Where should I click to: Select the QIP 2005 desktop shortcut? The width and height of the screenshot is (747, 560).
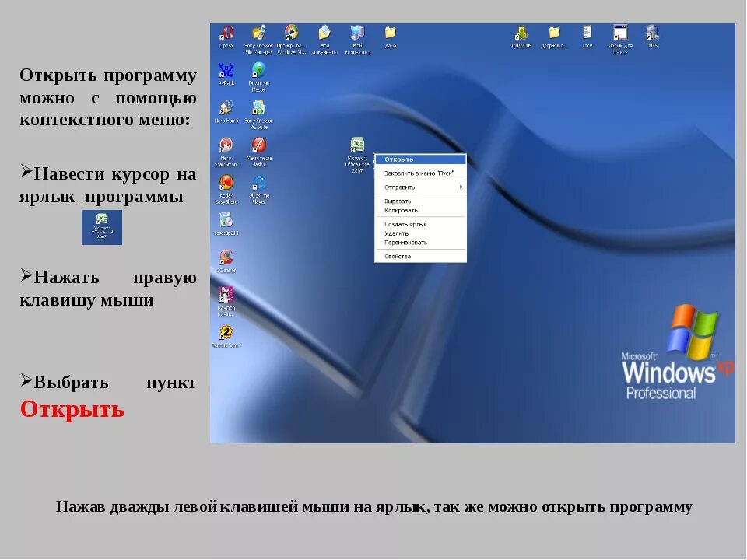(x=521, y=37)
